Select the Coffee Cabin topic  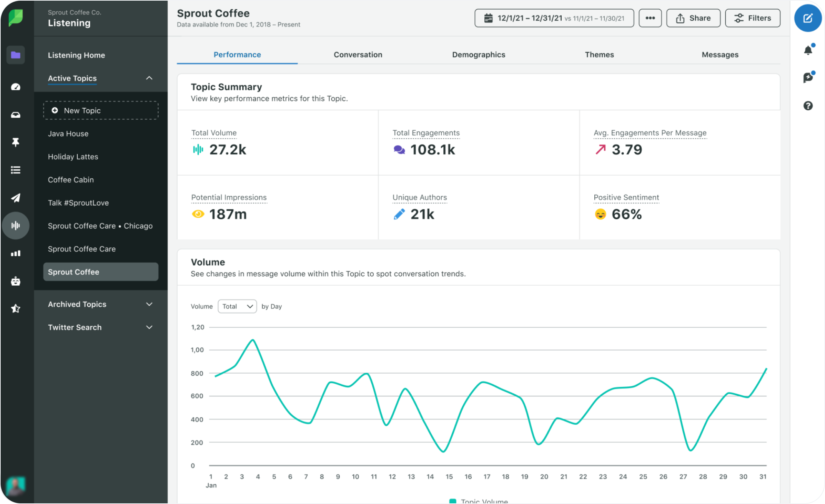pyautogui.click(x=70, y=180)
